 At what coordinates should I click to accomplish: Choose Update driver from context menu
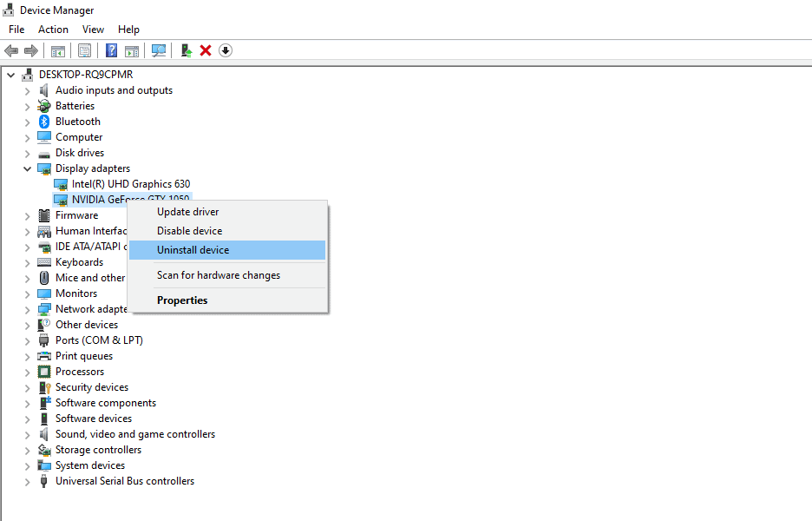227,212
